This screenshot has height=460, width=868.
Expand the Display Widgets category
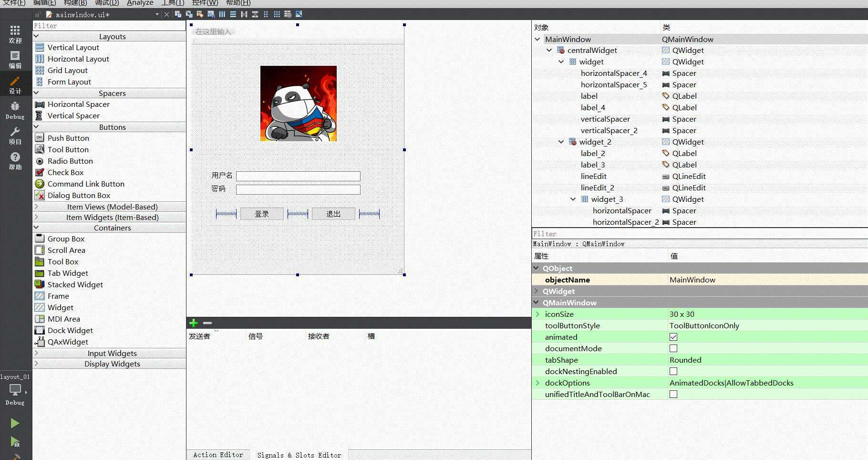tap(36, 364)
